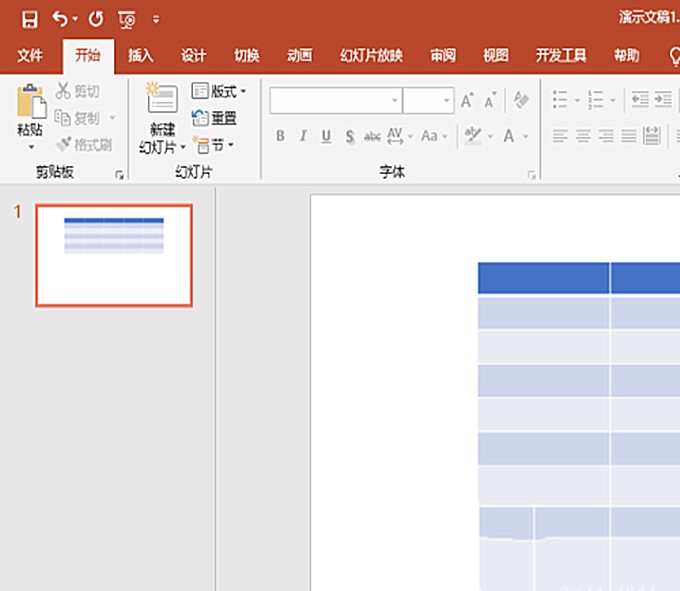
Task: Expand the 粘贴 options arrow
Action: coord(31,147)
